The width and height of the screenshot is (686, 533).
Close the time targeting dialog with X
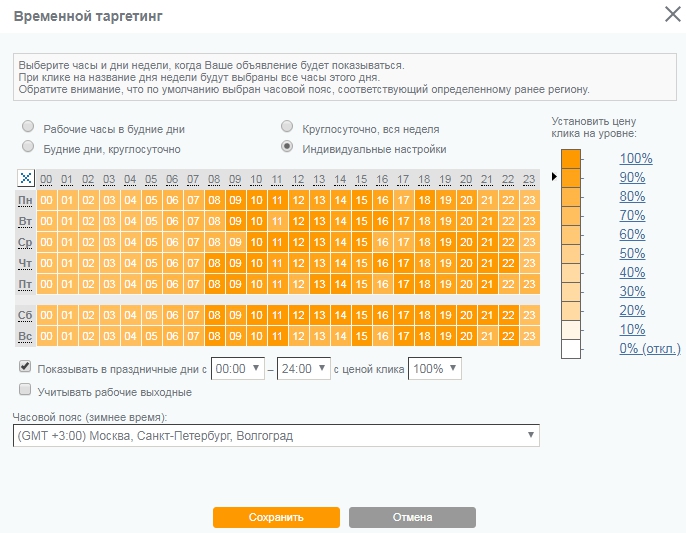671,16
